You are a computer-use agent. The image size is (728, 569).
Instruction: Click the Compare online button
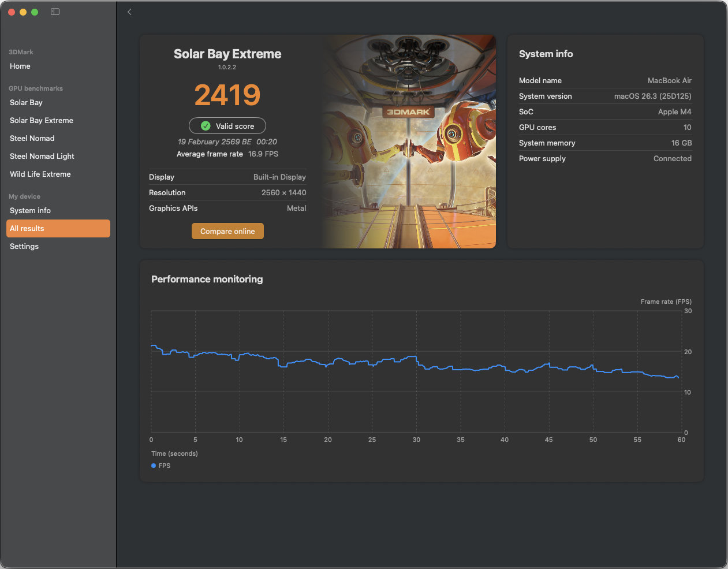(x=227, y=231)
